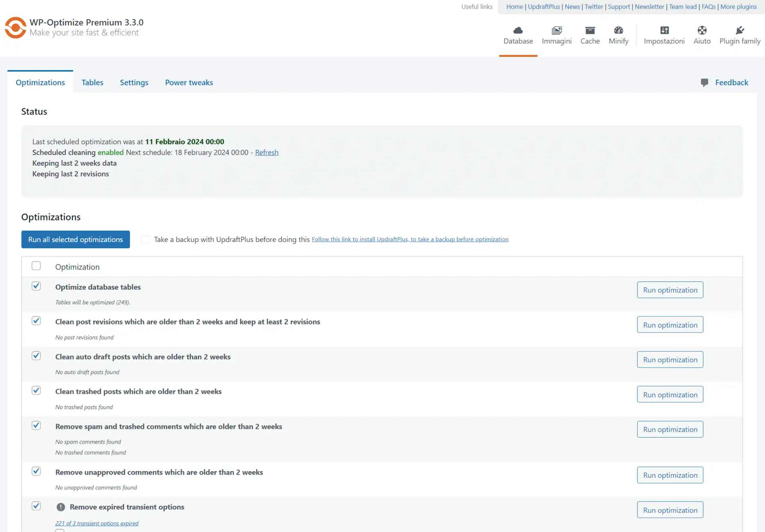765x532 pixels.
Task: Uncheck Clean post revisions checkbox
Action: [36, 321]
